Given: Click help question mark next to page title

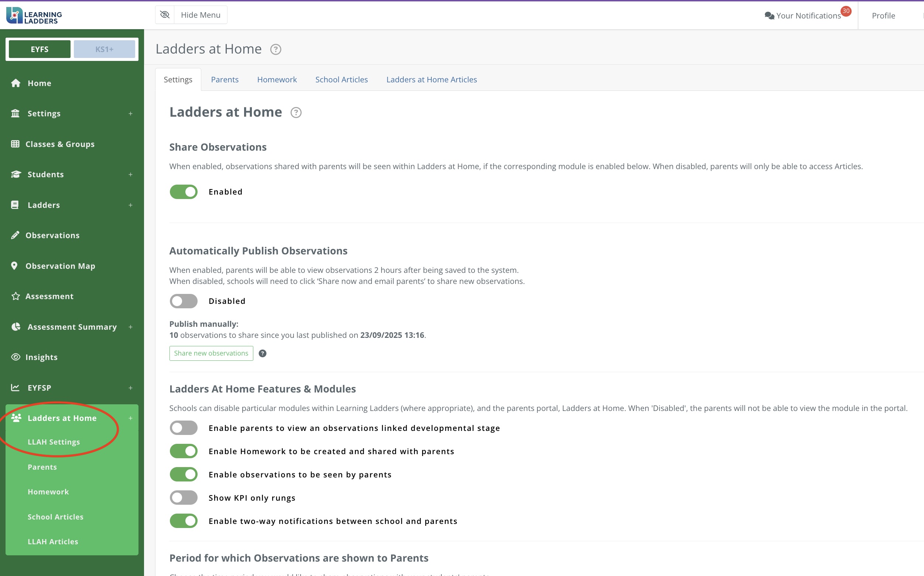Looking at the screenshot, I should click(276, 49).
